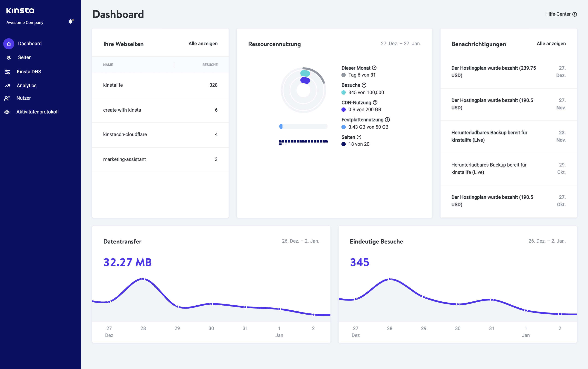Show tooltip for Dieser Monat
This screenshot has width=588, height=369.
pyautogui.click(x=374, y=68)
